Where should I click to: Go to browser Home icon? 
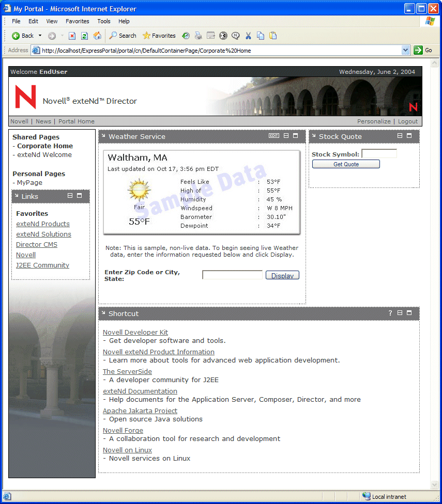pyautogui.click(x=97, y=36)
